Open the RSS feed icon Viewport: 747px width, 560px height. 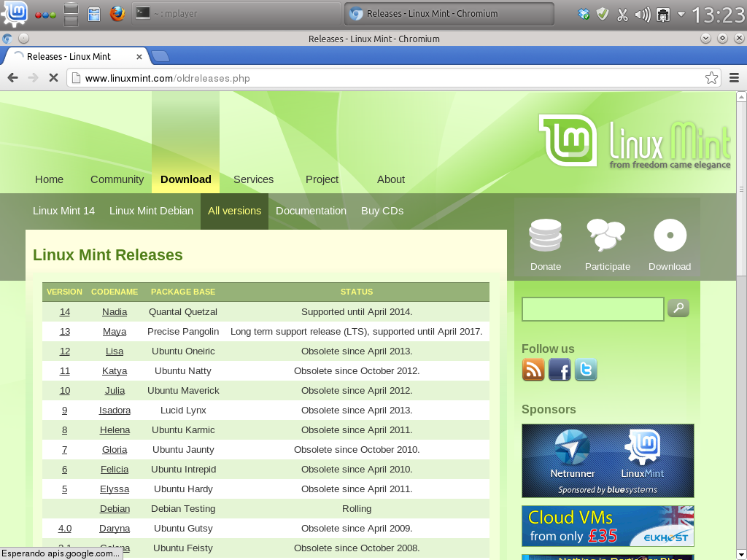pyautogui.click(x=533, y=370)
